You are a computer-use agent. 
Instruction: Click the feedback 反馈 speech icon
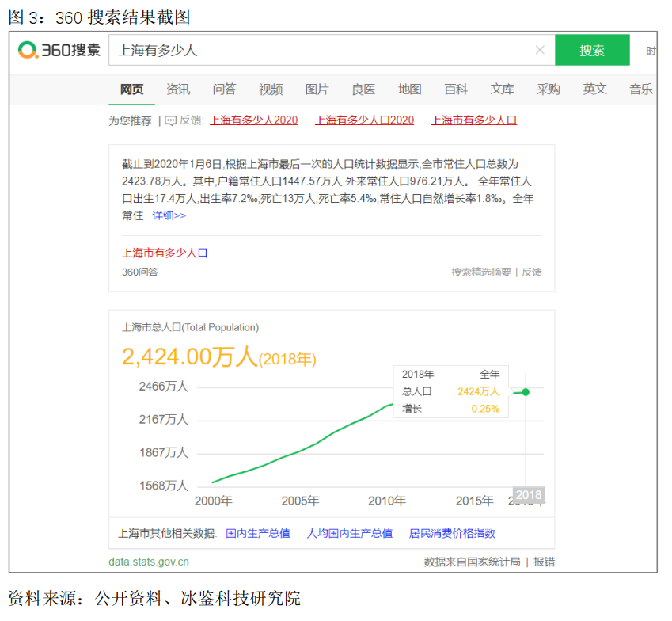click(170, 121)
